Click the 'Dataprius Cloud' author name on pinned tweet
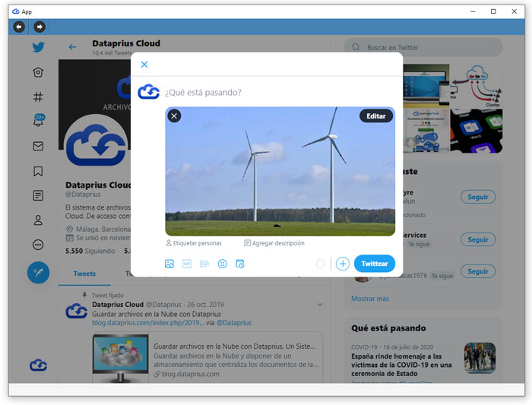 tap(118, 304)
